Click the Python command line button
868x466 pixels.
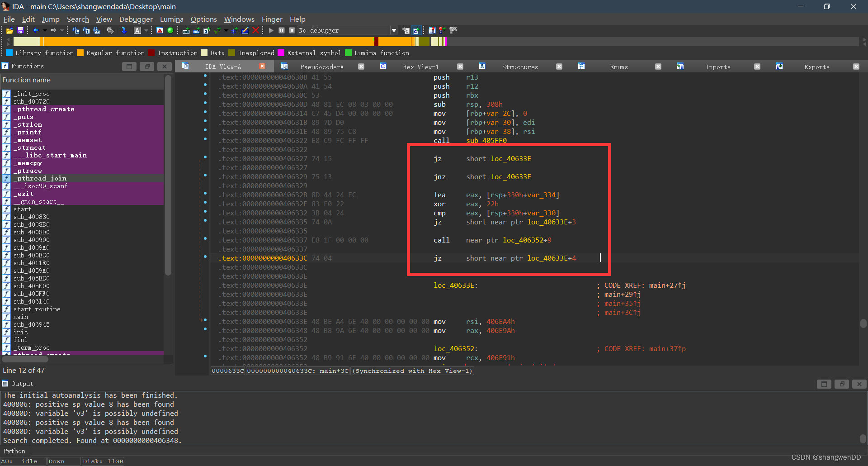click(14, 451)
